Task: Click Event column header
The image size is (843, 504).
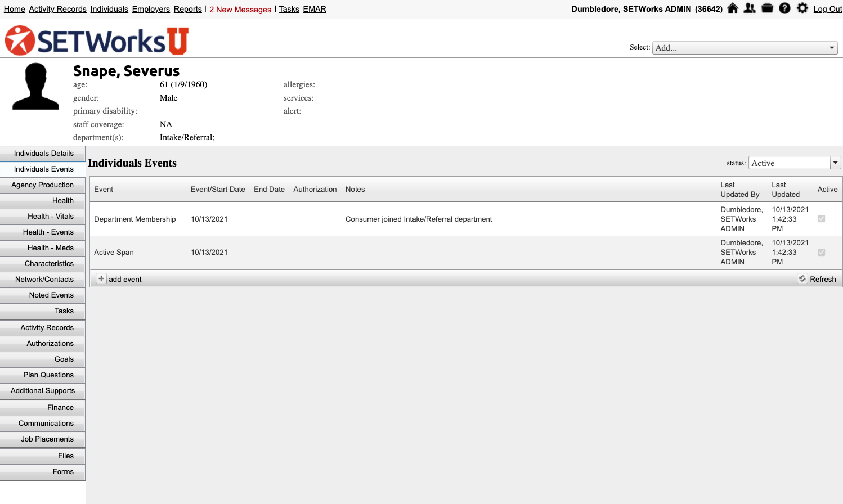Action: [x=104, y=189]
